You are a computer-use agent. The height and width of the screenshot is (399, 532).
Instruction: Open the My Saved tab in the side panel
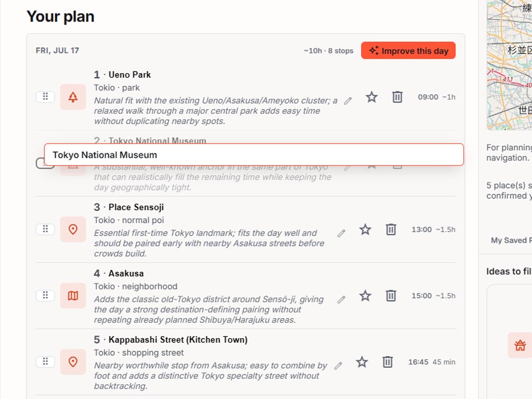click(x=511, y=240)
